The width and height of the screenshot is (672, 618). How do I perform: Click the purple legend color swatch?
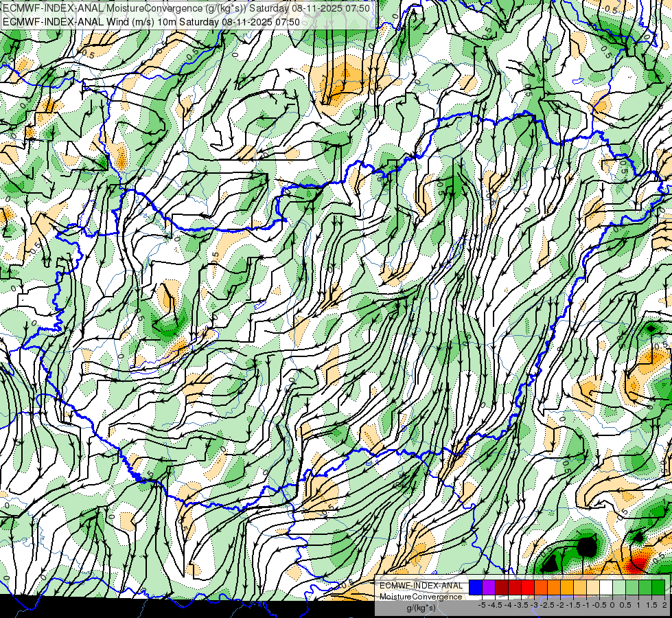click(x=489, y=588)
